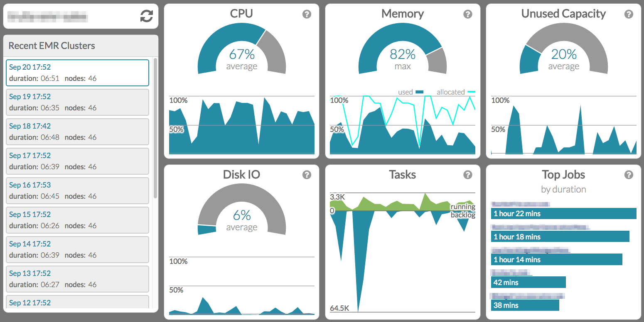Click the cyan allocated legend swatch
The width and height of the screenshot is (644, 322).
point(471,92)
